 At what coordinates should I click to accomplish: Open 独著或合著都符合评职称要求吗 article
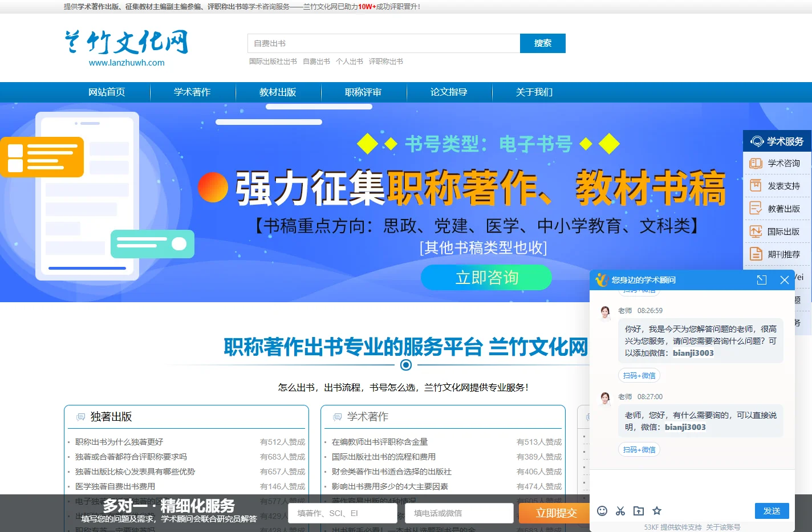point(131,457)
